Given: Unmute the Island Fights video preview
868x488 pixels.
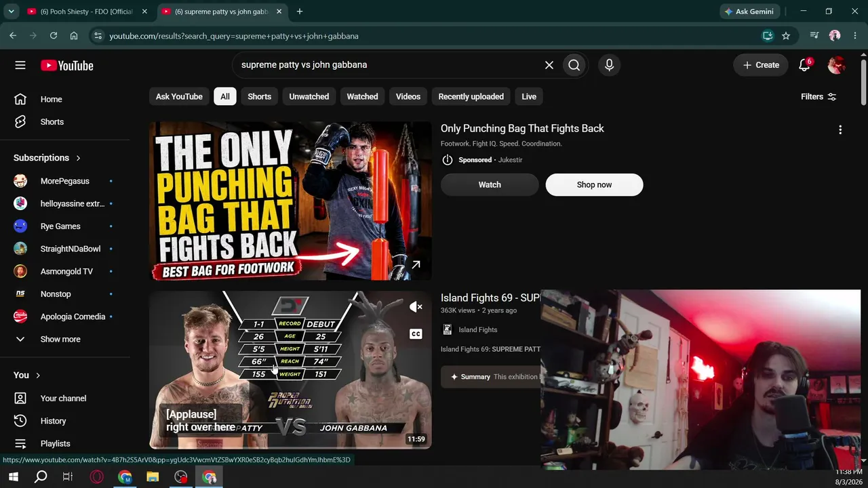Looking at the screenshot, I should tap(416, 307).
